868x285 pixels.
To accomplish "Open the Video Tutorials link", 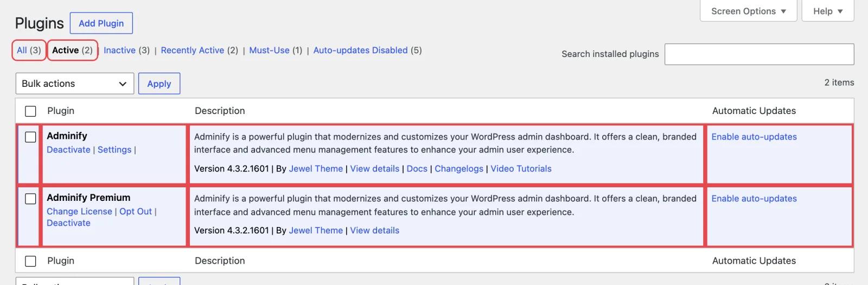I will [521, 169].
